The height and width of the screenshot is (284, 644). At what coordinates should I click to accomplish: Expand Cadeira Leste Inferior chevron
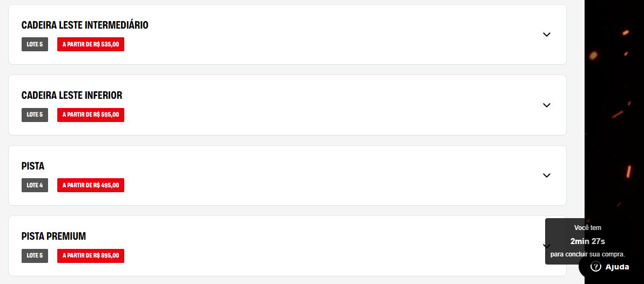[x=546, y=105]
